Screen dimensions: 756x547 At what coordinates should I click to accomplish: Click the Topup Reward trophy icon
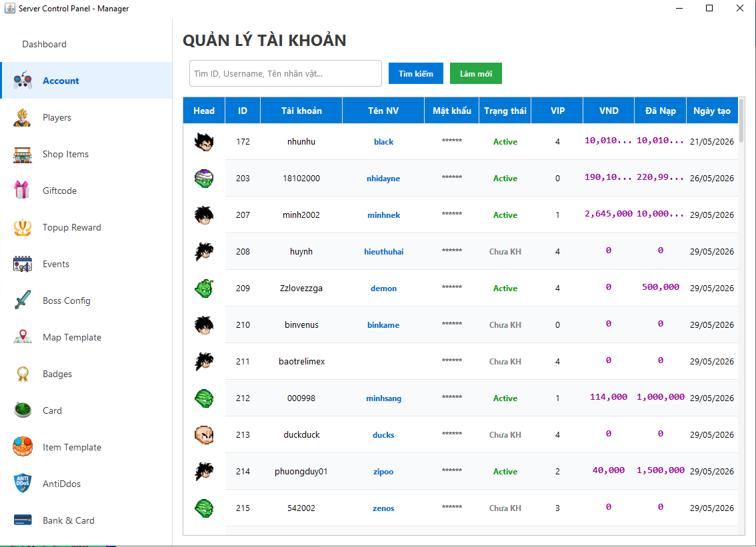coord(23,227)
